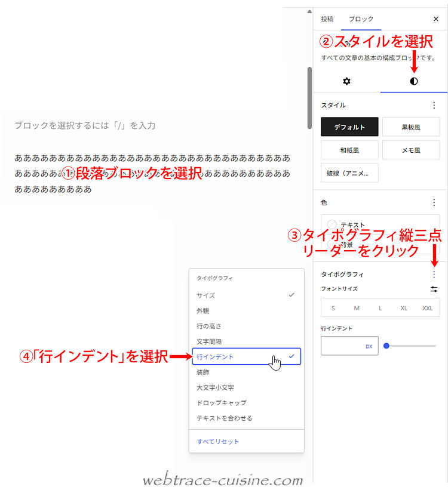Open タイポグラフィ panel three-dot menu
This screenshot has width=448, height=490.
[x=434, y=275]
